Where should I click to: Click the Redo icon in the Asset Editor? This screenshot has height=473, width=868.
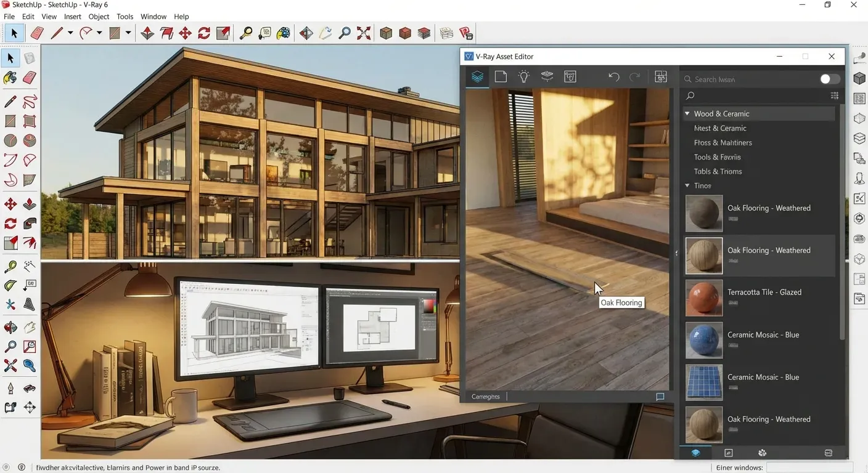tap(635, 76)
